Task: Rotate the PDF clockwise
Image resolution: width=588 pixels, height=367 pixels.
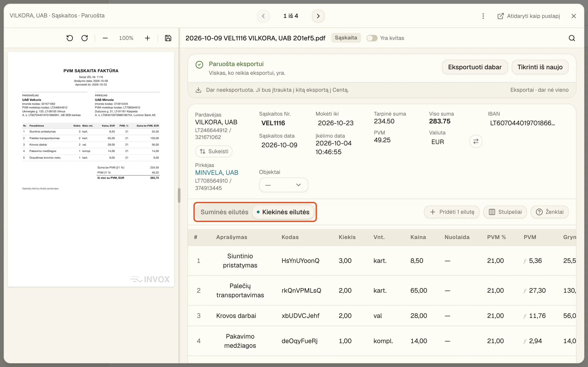Action: pos(85,38)
